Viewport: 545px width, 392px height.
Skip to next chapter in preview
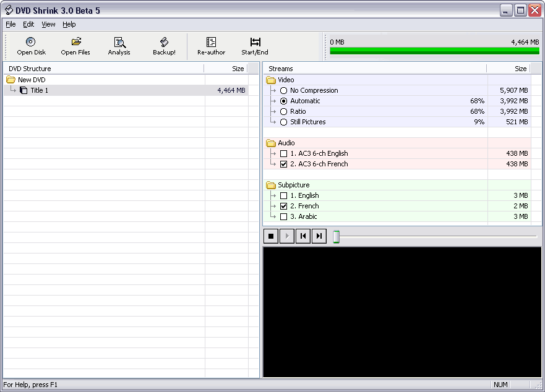tap(319, 236)
